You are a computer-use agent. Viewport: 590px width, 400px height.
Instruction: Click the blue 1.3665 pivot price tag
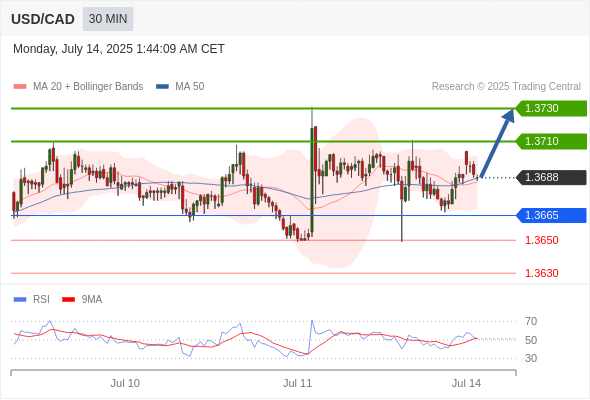[551, 215]
